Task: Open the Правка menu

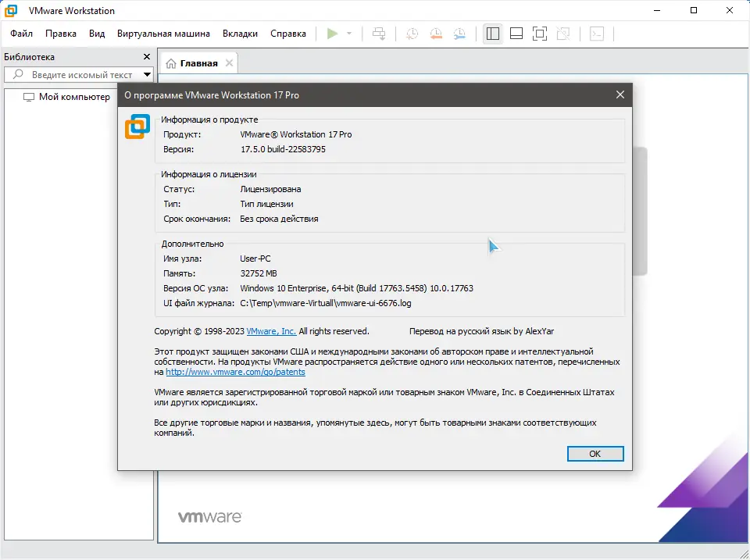Action: 61,34
